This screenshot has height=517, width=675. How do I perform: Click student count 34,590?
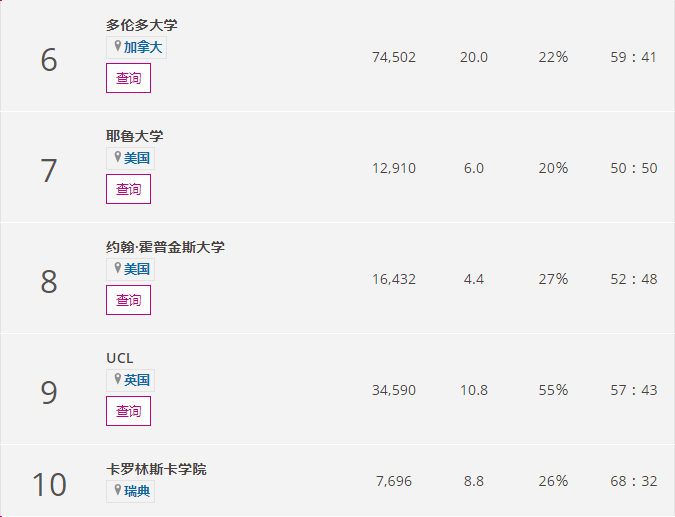coord(394,390)
